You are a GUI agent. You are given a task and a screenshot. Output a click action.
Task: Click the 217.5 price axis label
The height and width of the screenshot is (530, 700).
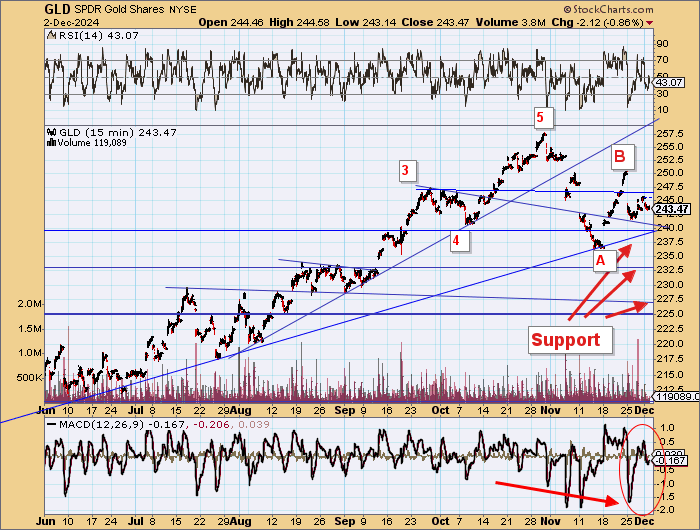coord(671,359)
